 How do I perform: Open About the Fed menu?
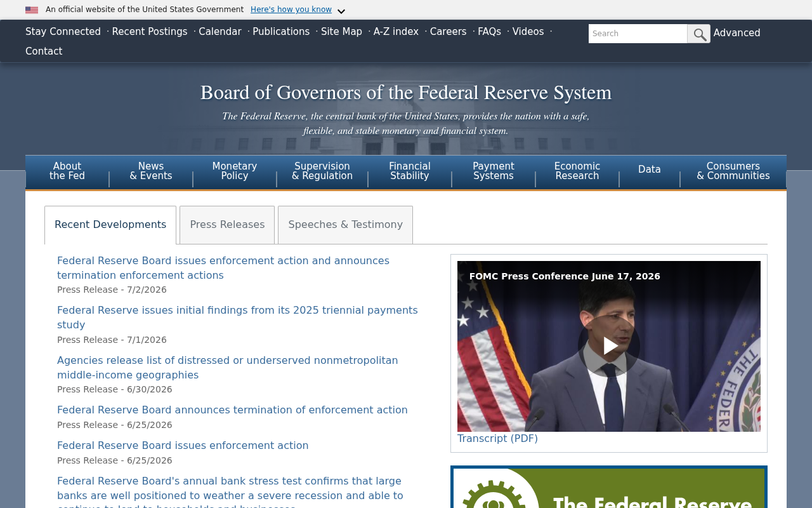click(x=67, y=171)
